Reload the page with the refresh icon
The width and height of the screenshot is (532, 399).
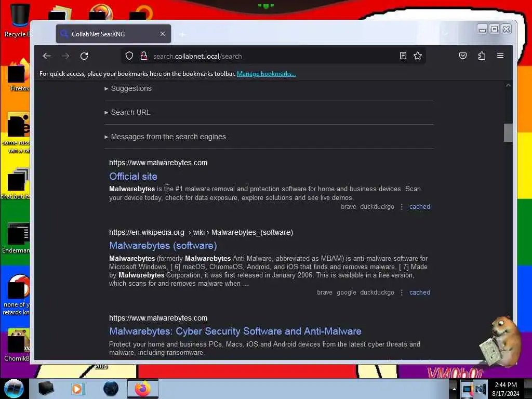pyautogui.click(x=84, y=56)
